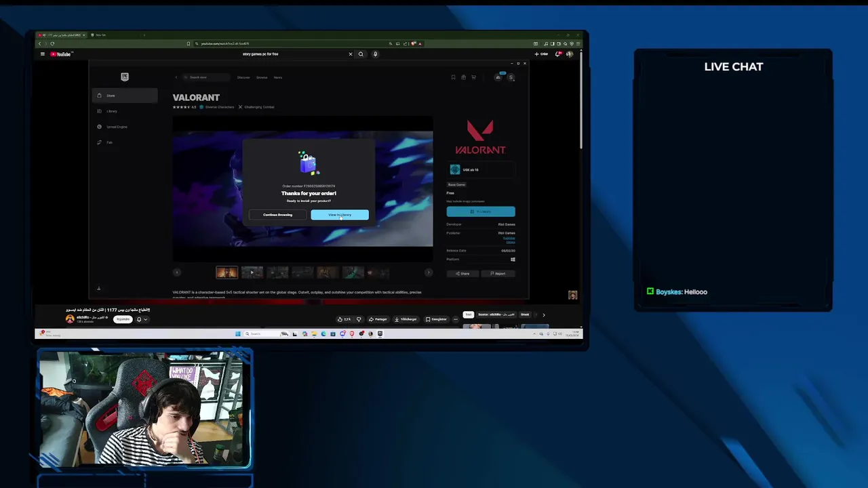Click the Epic Games logo

coord(125,77)
